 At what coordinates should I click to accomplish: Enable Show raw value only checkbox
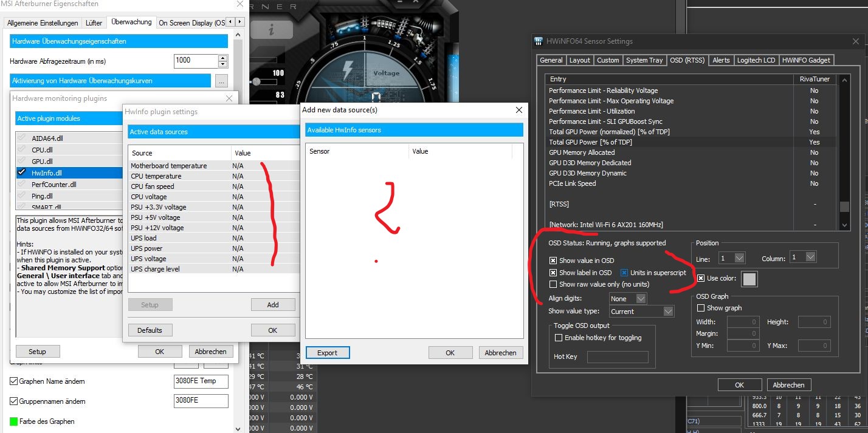point(553,284)
